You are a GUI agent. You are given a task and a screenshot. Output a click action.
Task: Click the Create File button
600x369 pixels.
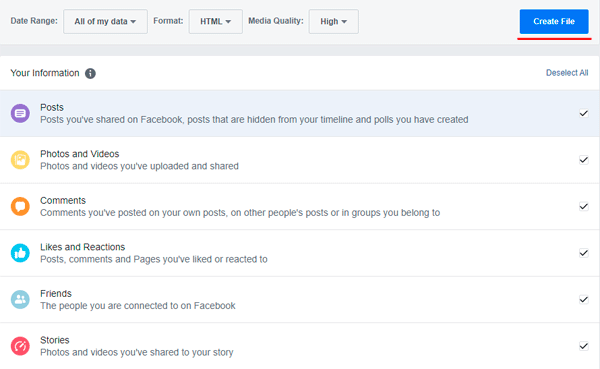[x=554, y=21]
